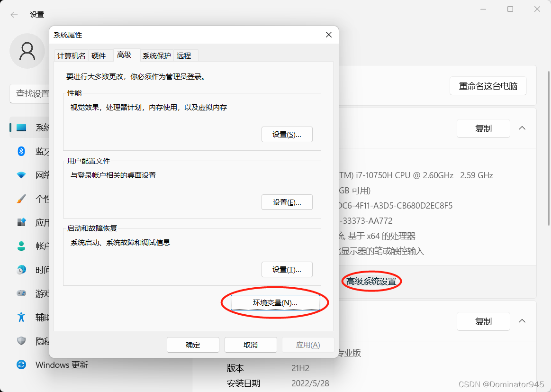Screen dimensions: 551x392
Task: Confirm with the 确定 button
Action: tap(193, 345)
